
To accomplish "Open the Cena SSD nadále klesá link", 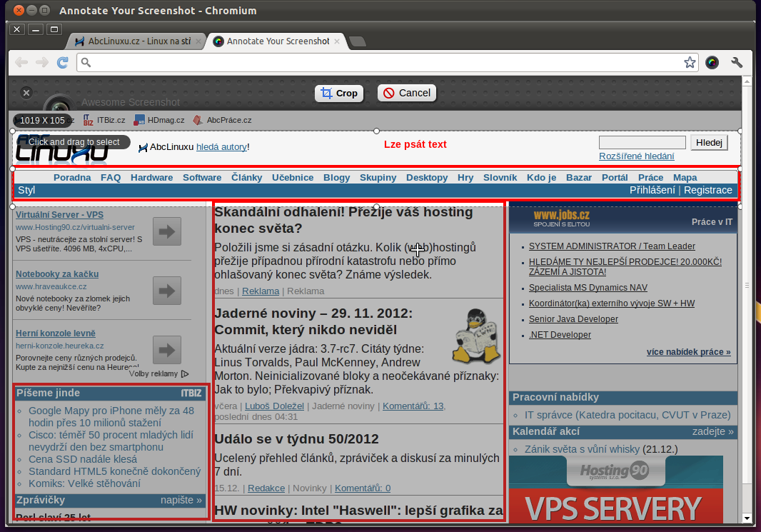I will click(x=83, y=458).
